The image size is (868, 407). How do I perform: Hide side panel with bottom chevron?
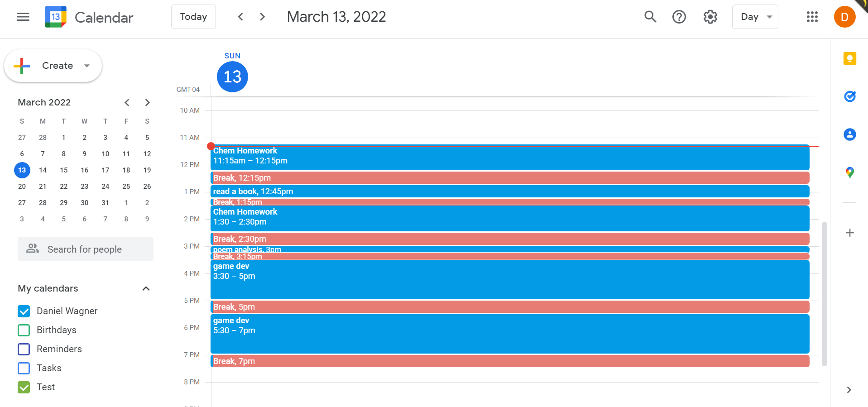pos(849,390)
